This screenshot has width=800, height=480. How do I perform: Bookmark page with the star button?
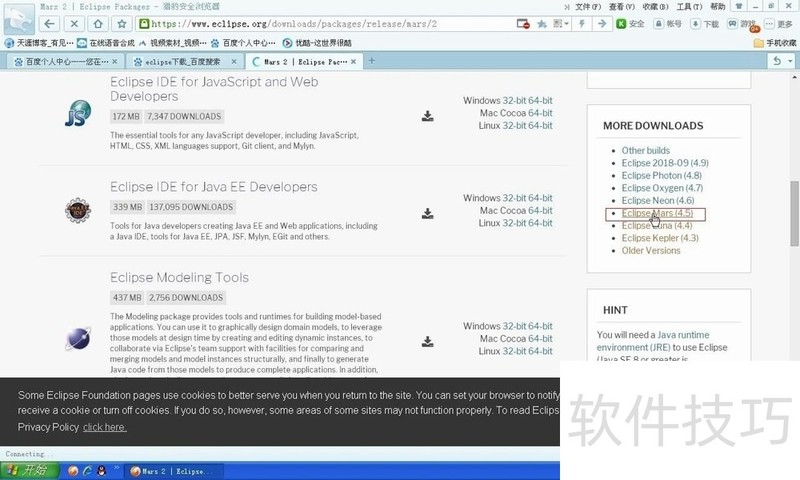(122, 23)
